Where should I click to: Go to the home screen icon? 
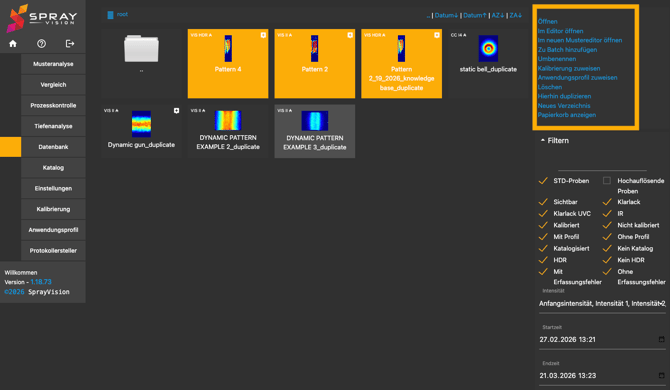[x=13, y=44]
